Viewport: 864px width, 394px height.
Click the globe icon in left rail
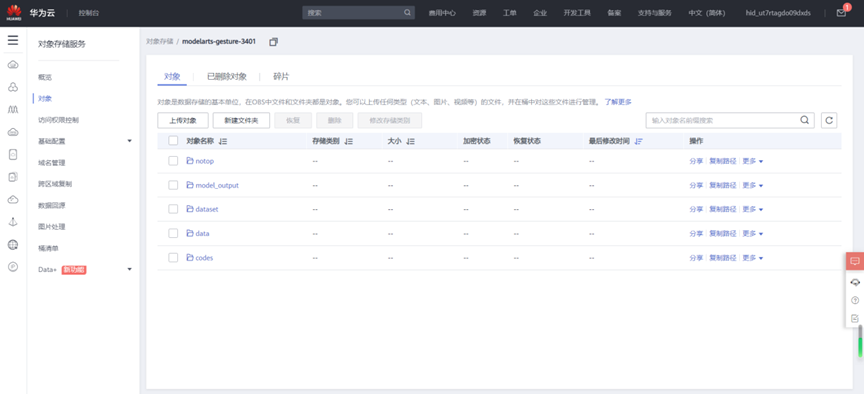[x=13, y=245]
